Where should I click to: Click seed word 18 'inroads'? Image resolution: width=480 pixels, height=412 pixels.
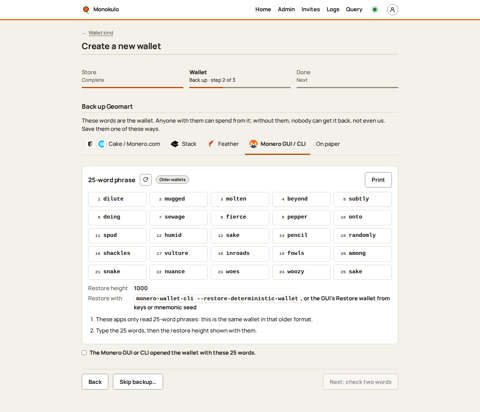pos(240,253)
